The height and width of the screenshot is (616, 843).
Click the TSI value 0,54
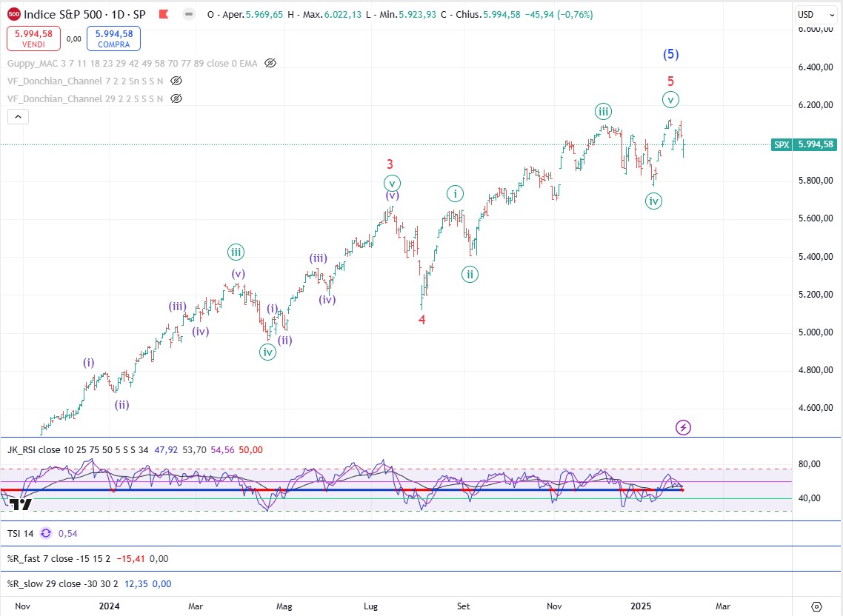[x=67, y=533]
